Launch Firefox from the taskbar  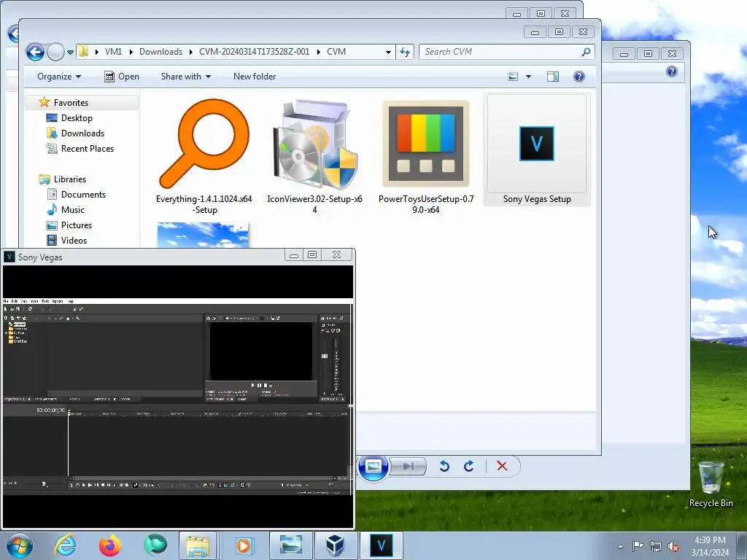(x=110, y=545)
